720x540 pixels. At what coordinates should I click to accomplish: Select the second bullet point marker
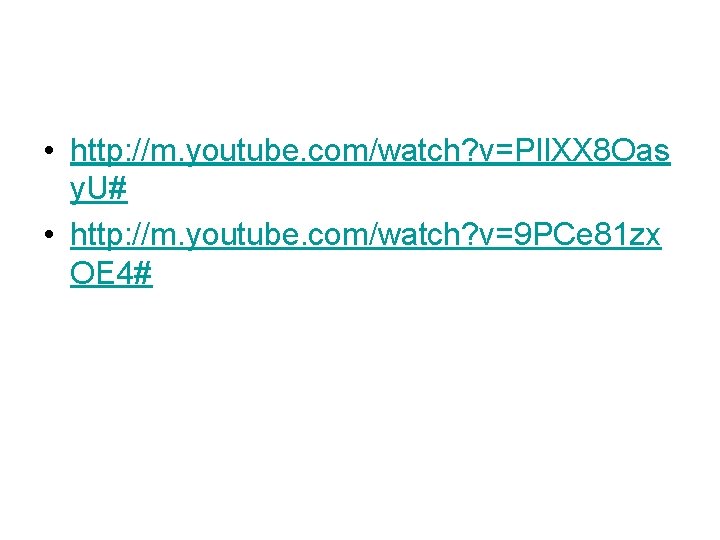pos(49,235)
